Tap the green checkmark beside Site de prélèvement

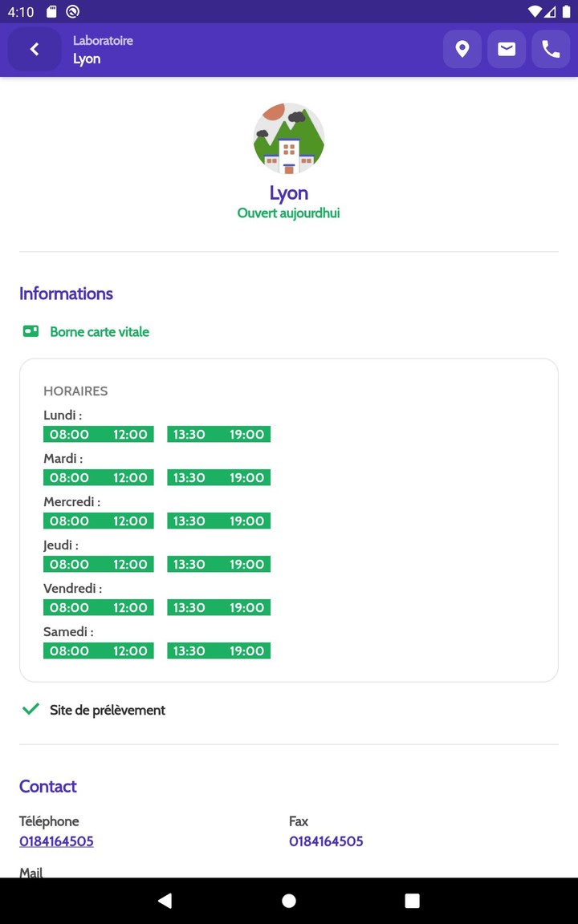coord(31,709)
